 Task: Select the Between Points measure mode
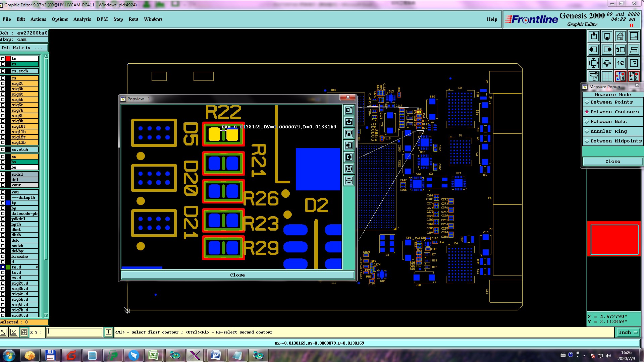pyautogui.click(x=611, y=102)
